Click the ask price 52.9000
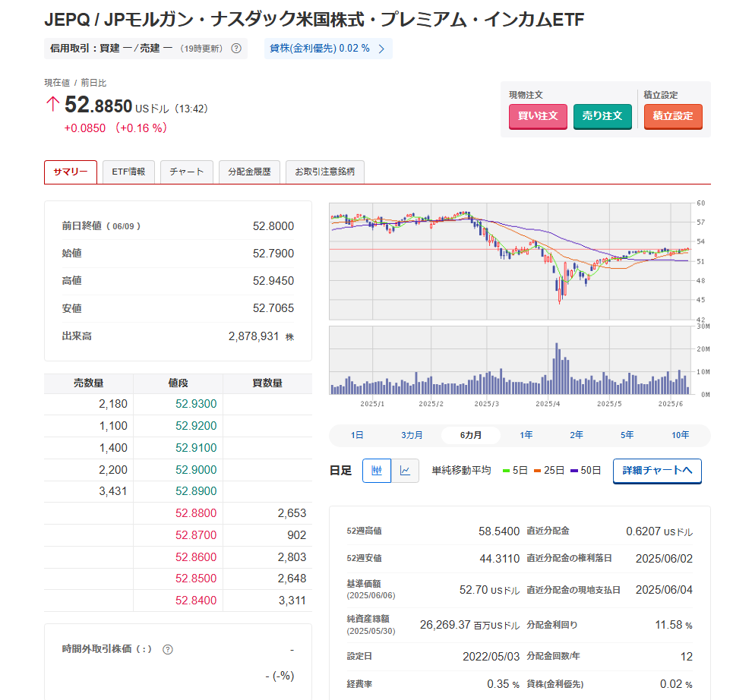This screenshot has height=700, width=733. click(x=196, y=470)
